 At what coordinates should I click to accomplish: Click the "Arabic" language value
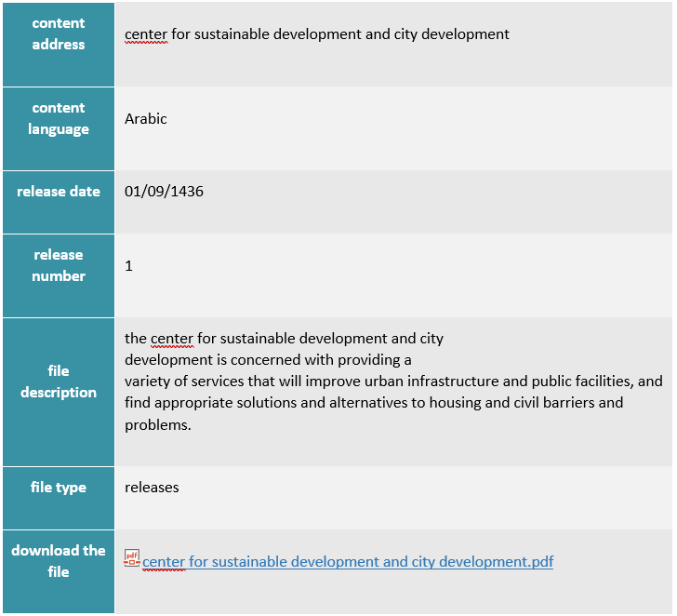pos(146,119)
